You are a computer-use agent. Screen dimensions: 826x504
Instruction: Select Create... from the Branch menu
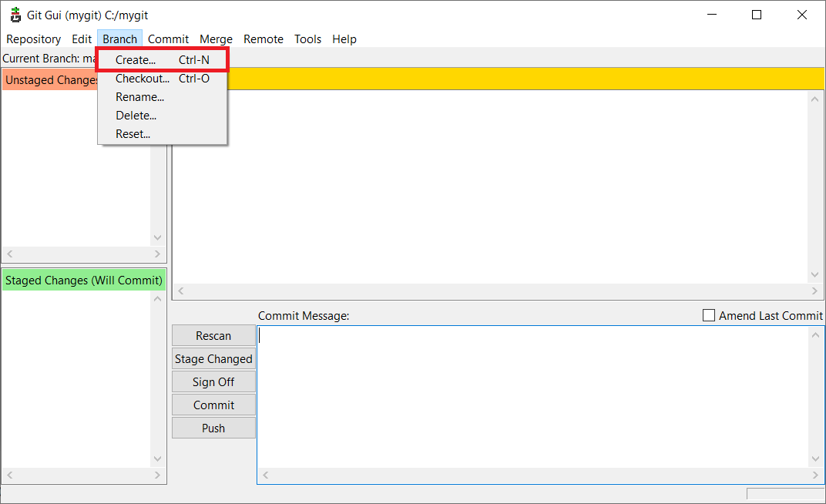[136, 60]
